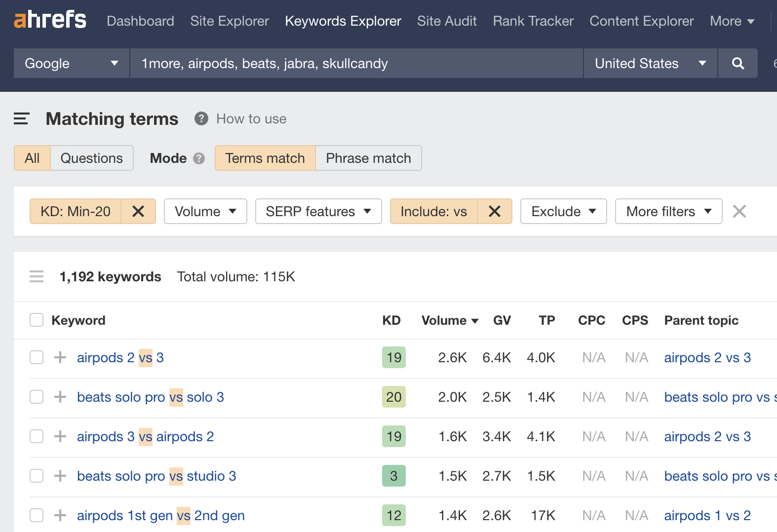Open the Volume filter dropdown
The height and width of the screenshot is (532, 777).
pos(205,211)
